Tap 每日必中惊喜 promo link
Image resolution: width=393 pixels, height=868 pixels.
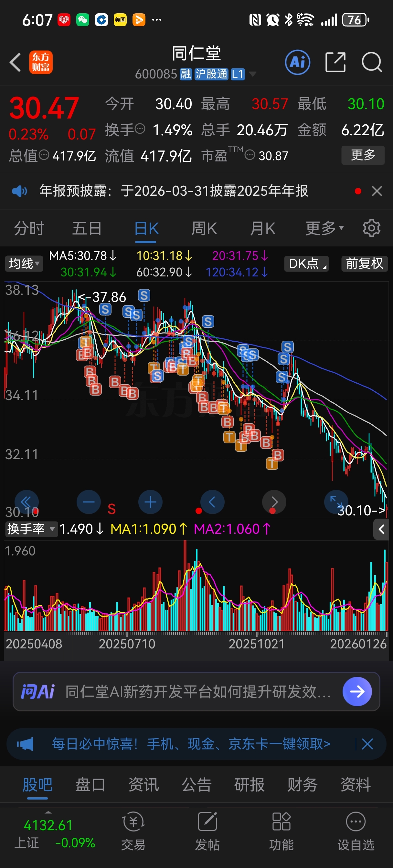point(191,744)
